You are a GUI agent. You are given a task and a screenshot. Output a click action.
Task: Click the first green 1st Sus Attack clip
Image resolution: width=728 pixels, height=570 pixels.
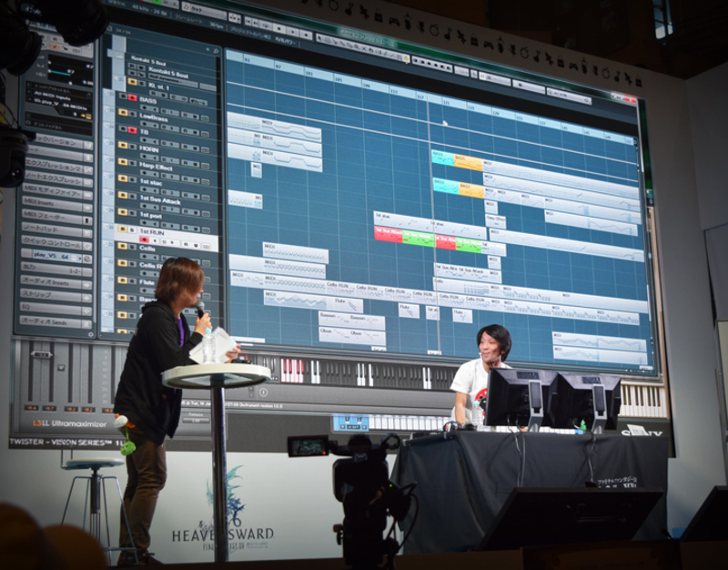pos(419,238)
